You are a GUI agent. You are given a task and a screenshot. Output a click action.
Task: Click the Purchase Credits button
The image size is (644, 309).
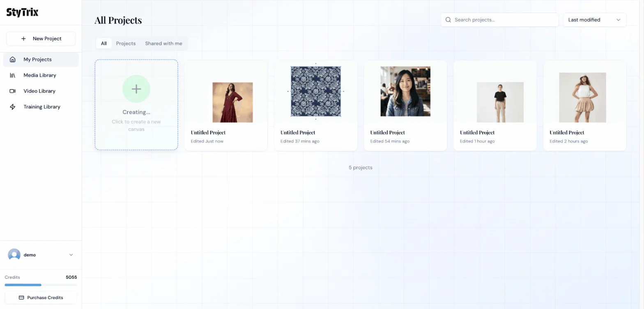point(41,297)
